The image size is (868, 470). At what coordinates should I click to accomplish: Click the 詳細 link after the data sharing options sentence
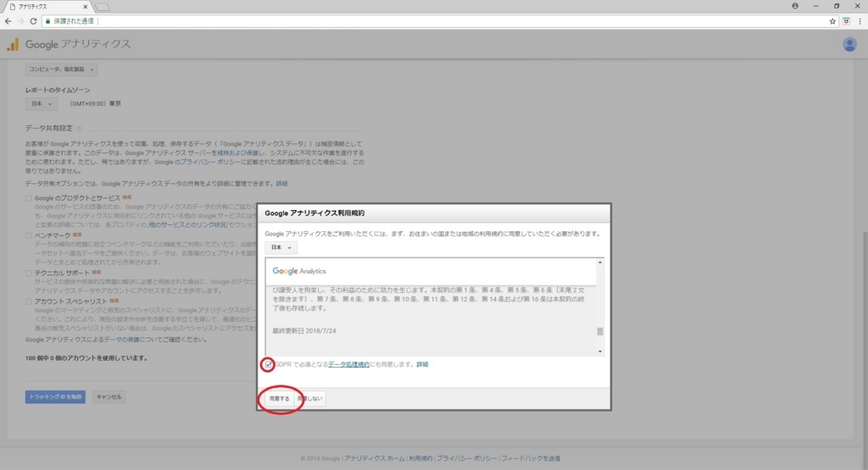(x=281, y=184)
